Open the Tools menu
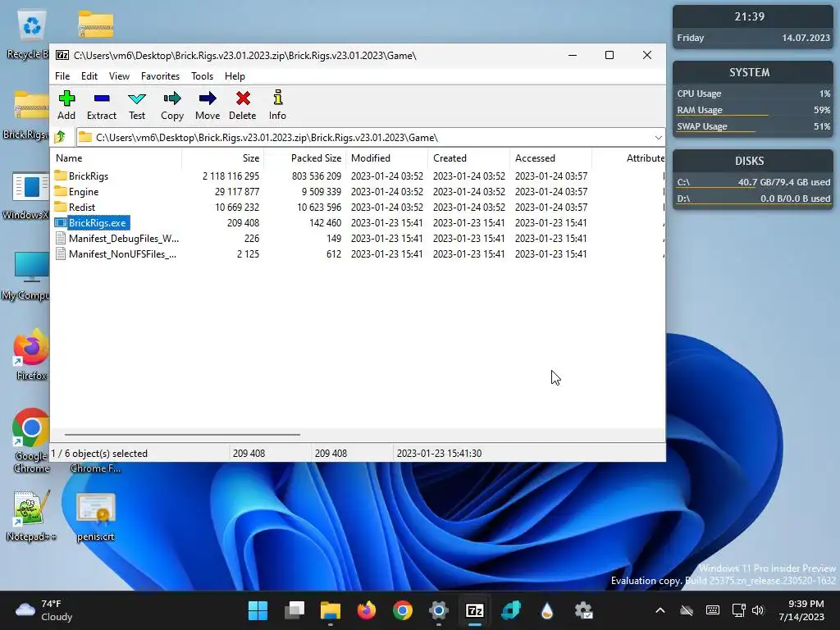The height and width of the screenshot is (630, 840). coord(202,76)
